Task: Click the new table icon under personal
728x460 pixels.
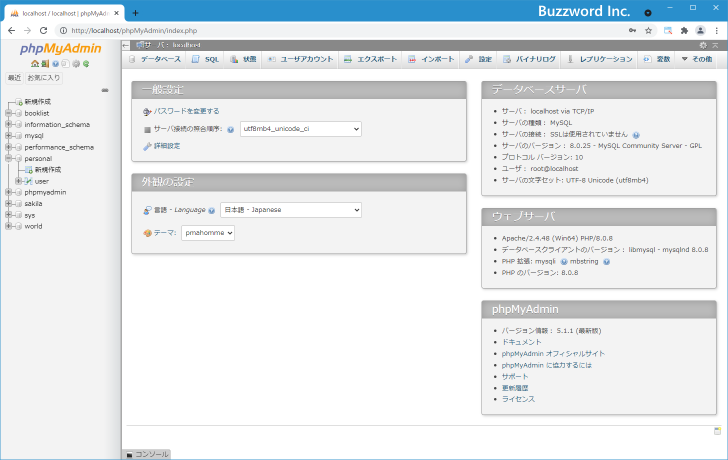Action: point(29,170)
